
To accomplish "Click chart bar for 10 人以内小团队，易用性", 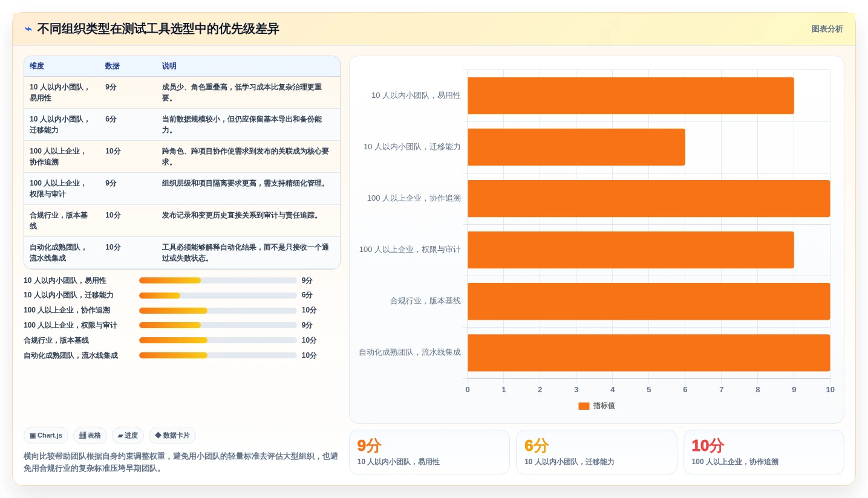I will tap(630, 95).
